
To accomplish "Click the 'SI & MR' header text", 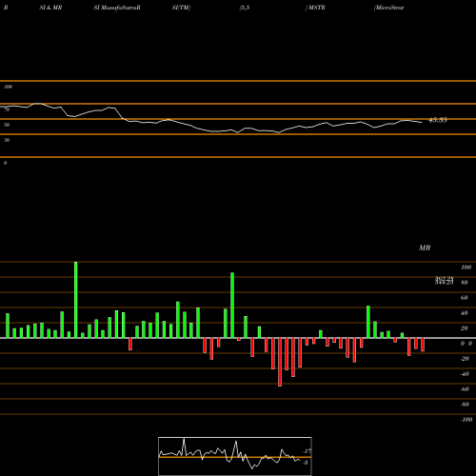I will point(50,8).
